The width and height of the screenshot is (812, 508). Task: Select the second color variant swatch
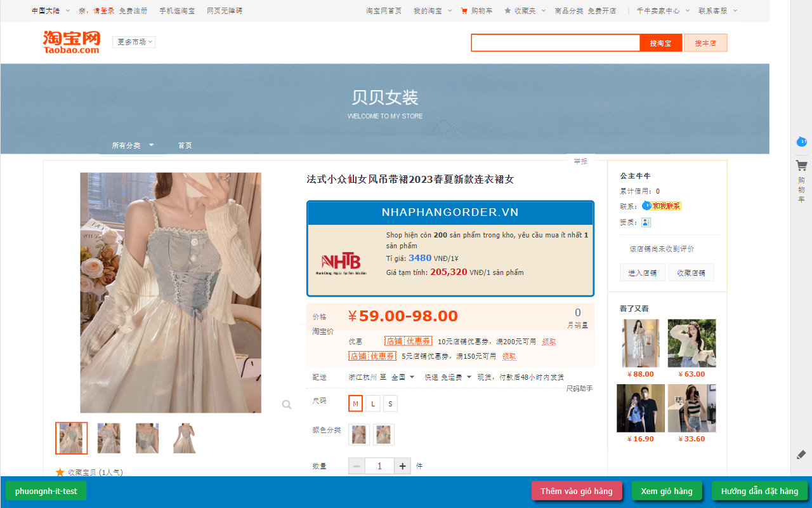pyautogui.click(x=384, y=434)
